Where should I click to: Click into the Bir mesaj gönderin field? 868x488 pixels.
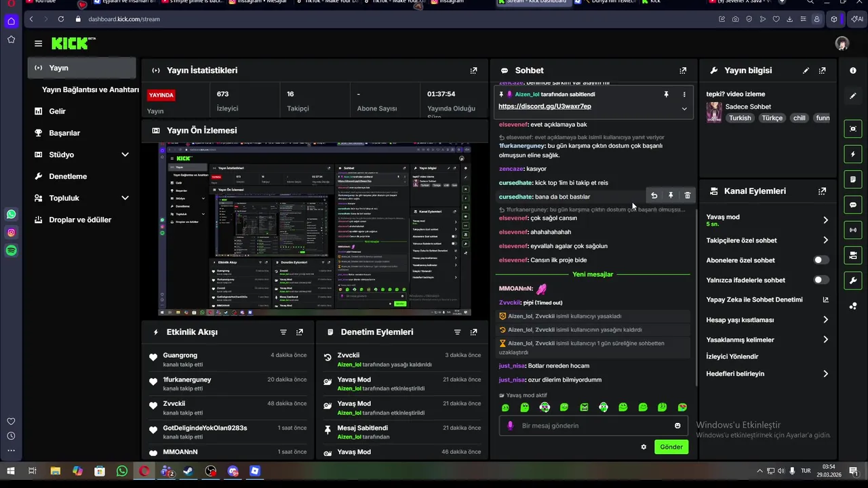pos(593,426)
